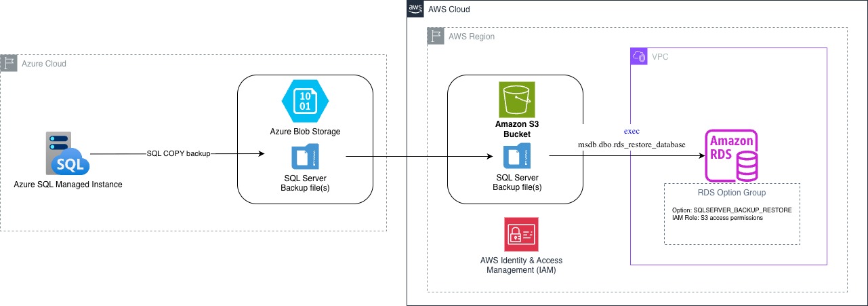Click the red AWS IAM icon
The image size is (868, 306).
point(522,235)
